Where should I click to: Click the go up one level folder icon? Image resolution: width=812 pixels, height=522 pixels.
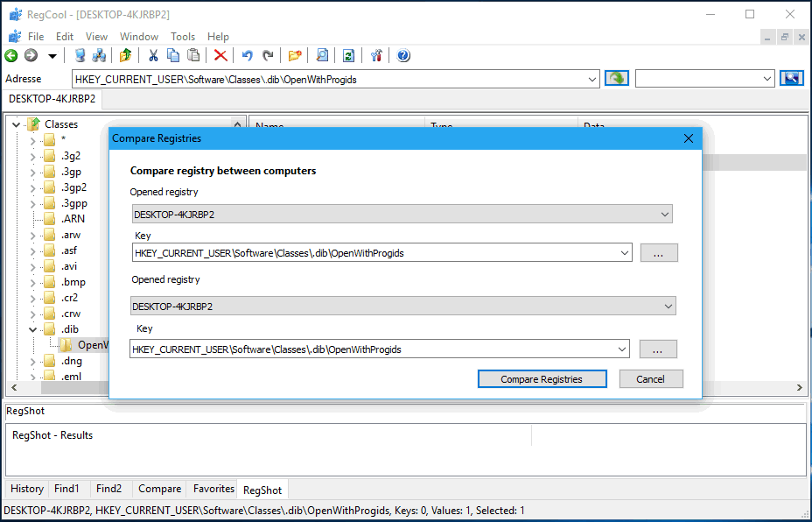[125, 55]
